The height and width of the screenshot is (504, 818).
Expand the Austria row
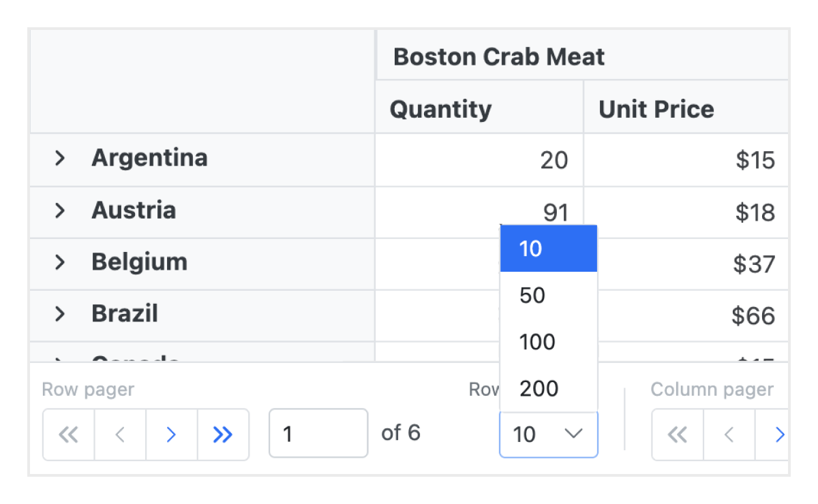pyautogui.click(x=60, y=210)
